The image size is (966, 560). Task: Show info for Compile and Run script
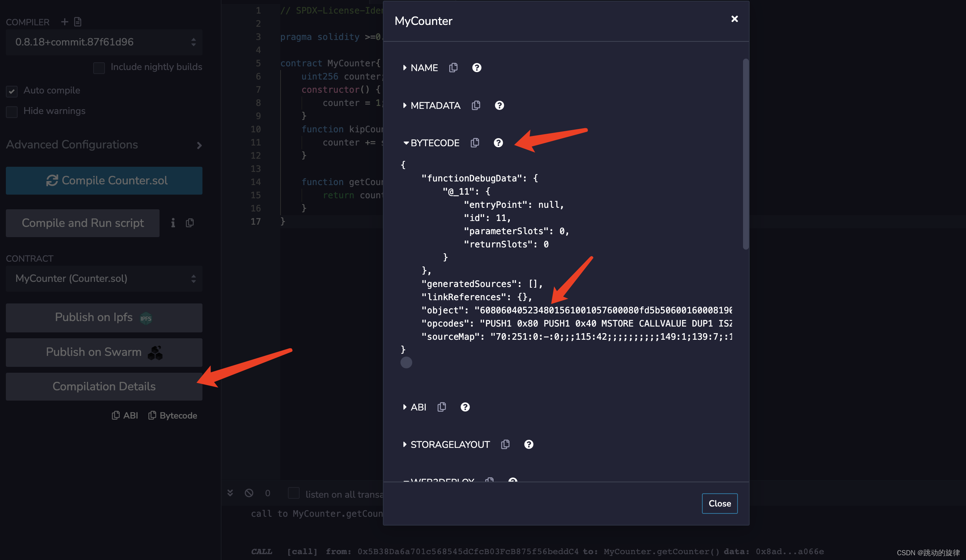click(x=173, y=222)
